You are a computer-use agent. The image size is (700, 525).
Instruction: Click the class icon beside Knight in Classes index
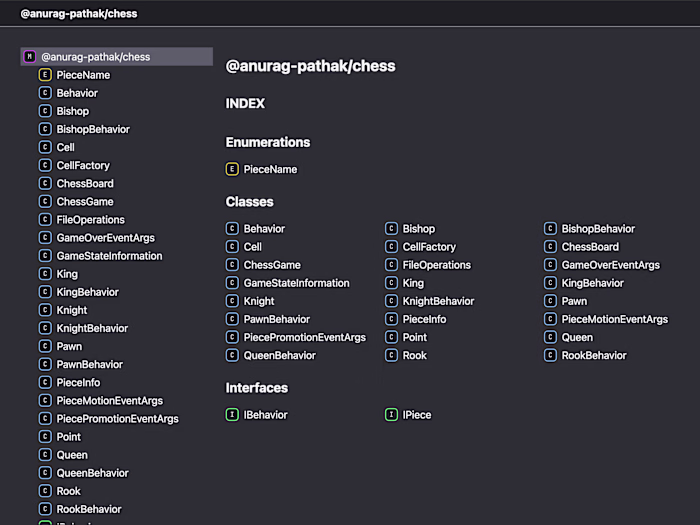[x=232, y=301]
